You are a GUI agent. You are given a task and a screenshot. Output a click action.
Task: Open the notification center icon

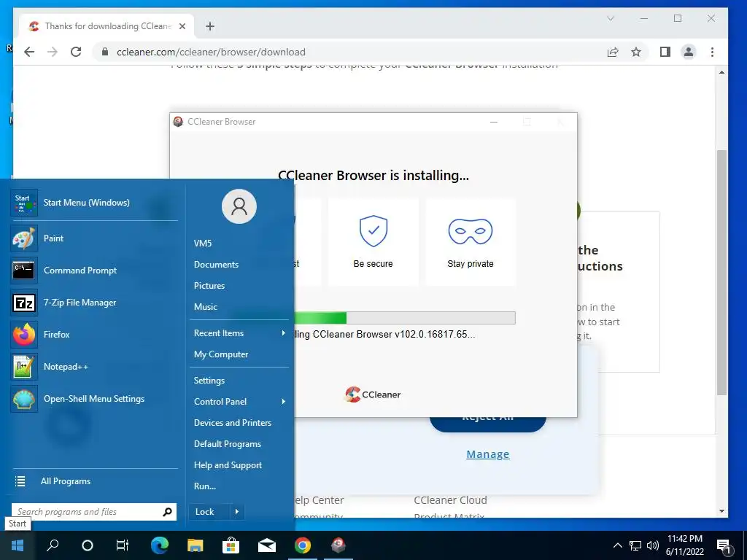724,545
